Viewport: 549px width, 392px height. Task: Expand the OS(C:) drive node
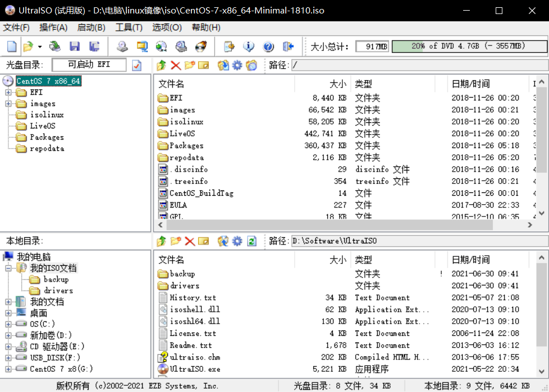pyautogui.click(x=8, y=324)
